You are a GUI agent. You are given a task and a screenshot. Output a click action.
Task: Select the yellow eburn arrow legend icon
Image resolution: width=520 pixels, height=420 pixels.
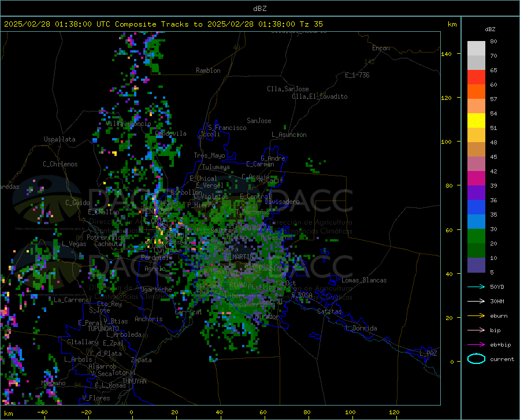(476, 316)
